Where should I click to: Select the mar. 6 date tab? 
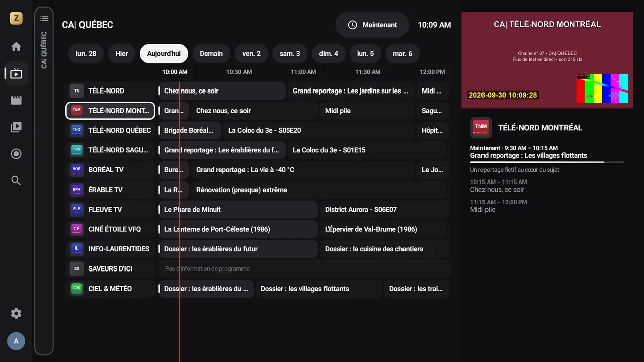click(x=403, y=54)
